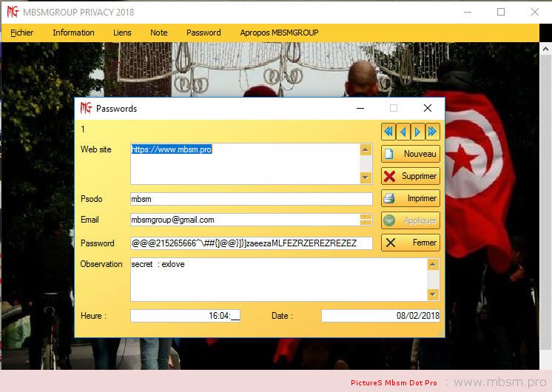This screenshot has width=552, height=392.
Task: Open the Liens menu
Action: [x=122, y=33]
